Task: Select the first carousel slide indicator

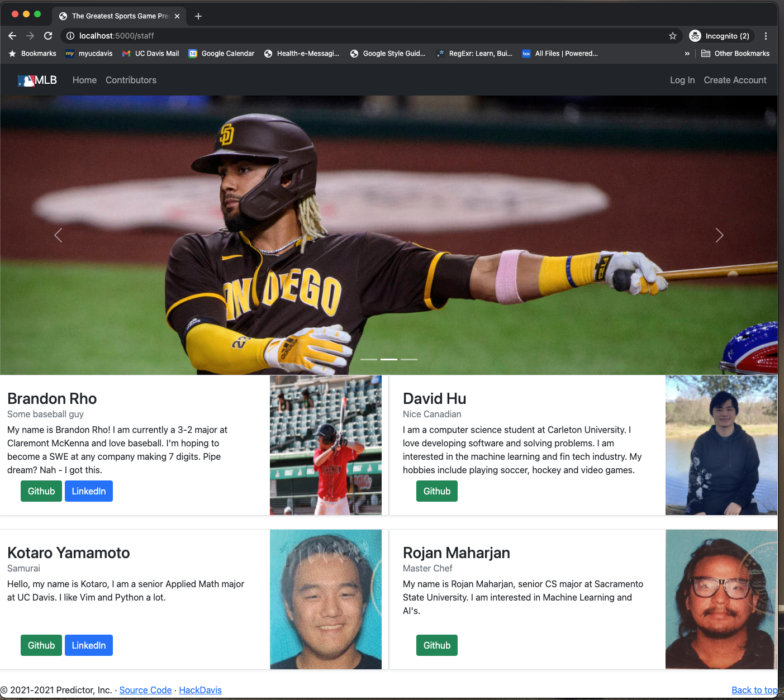Action: click(369, 359)
